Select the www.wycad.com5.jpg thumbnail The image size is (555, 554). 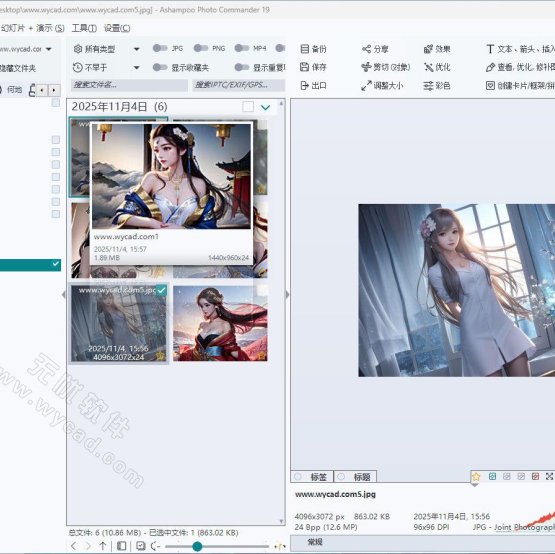[x=119, y=323]
